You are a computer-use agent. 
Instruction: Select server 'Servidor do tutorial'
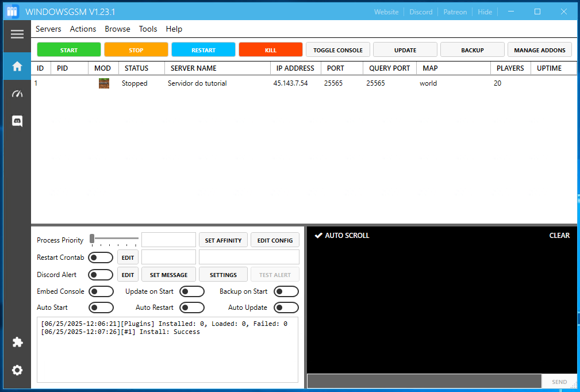pos(197,83)
